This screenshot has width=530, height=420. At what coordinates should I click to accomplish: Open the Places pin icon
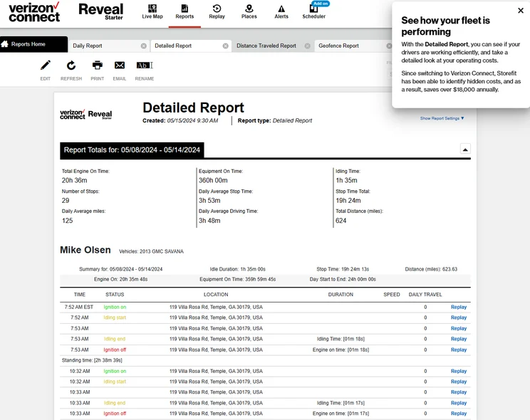pyautogui.click(x=249, y=12)
